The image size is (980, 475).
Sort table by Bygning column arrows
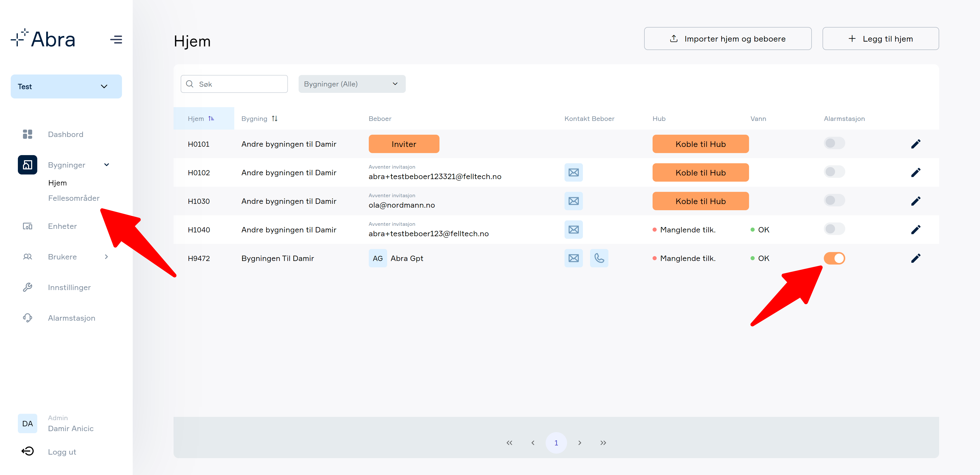(275, 119)
